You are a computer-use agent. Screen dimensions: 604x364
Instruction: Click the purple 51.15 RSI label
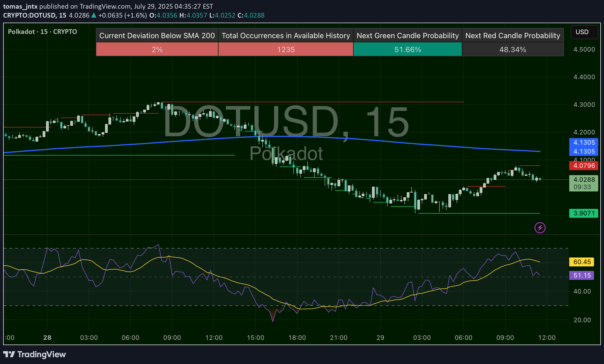click(x=582, y=275)
